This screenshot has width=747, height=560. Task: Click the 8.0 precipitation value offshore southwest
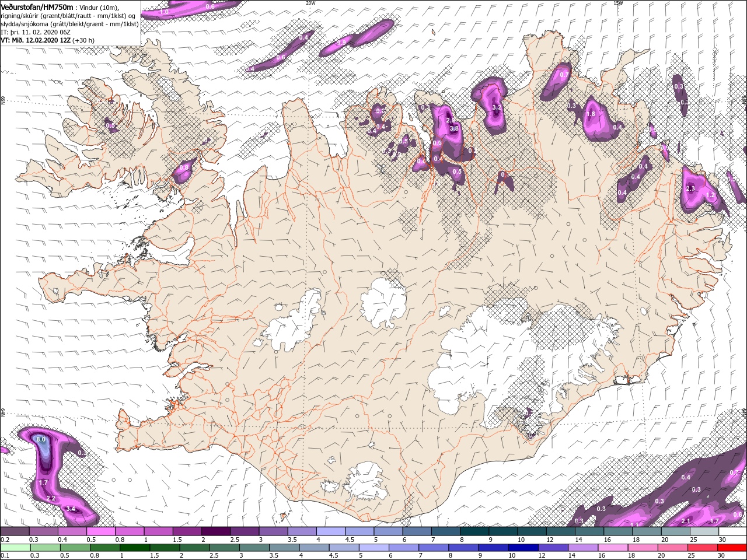[41, 439]
